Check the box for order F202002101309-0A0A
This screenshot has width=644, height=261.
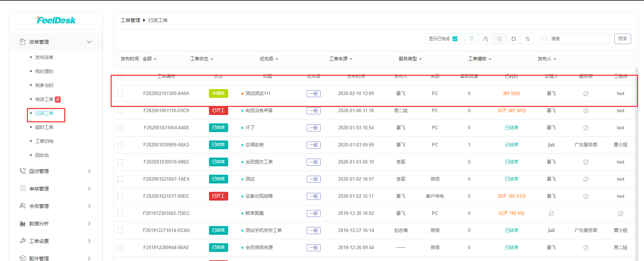tap(120, 94)
